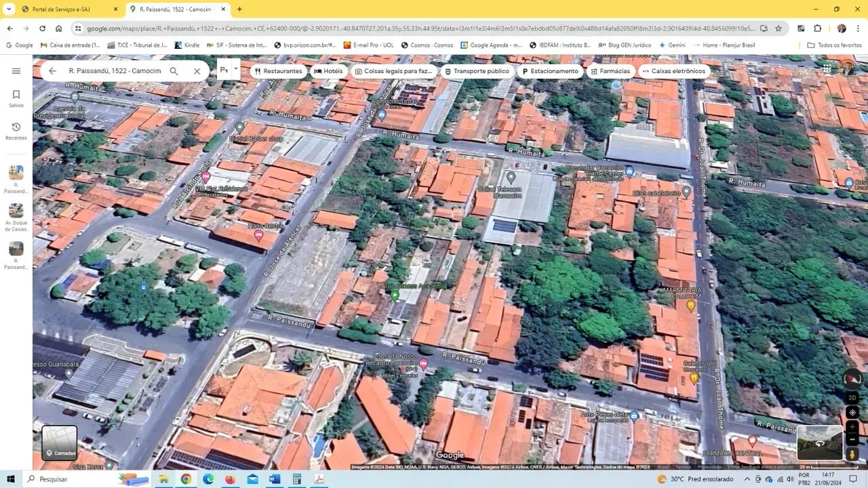Open the Chrome three-dot menu

[858, 28]
